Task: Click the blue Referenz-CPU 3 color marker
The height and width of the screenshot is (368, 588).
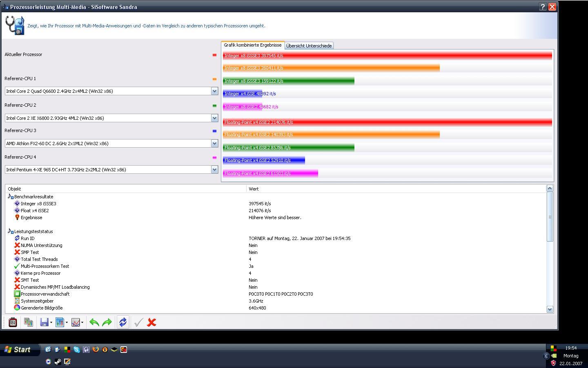Action: click(x=214, y=131)
